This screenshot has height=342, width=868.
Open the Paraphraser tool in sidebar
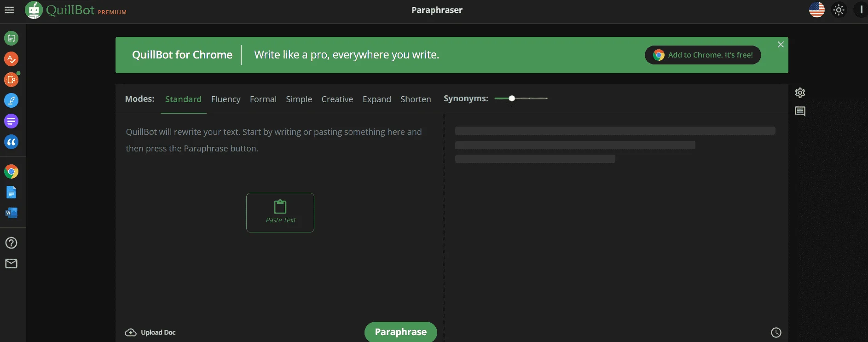(12, 38)
